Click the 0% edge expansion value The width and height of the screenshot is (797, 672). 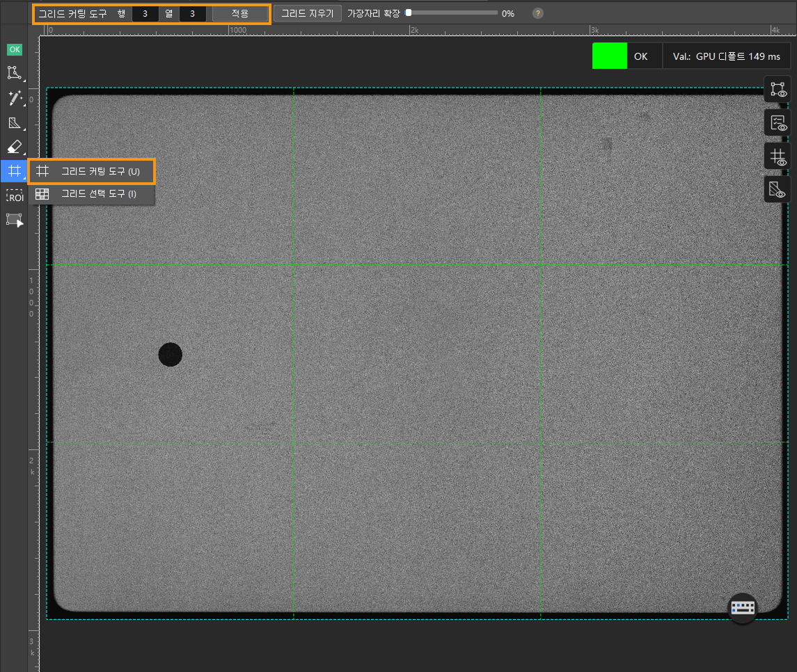[507, 14]
